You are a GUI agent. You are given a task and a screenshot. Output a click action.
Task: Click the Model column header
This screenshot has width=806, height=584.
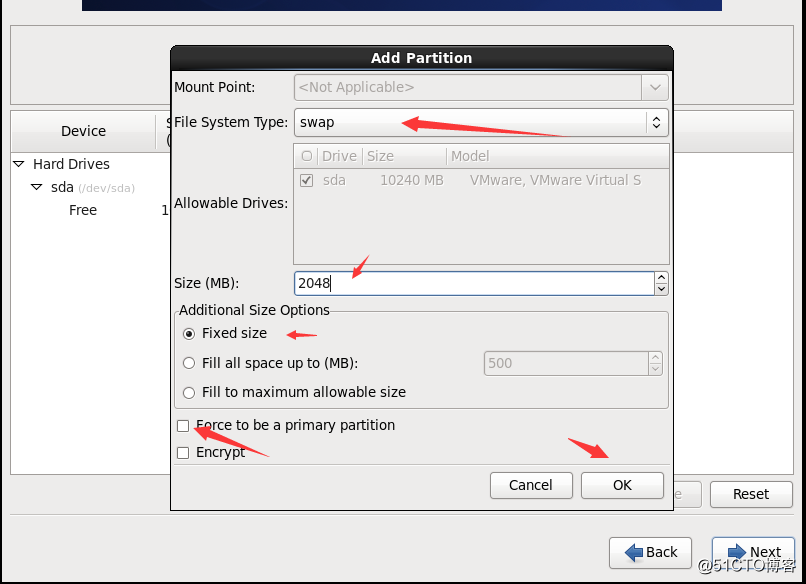[558, 156]
